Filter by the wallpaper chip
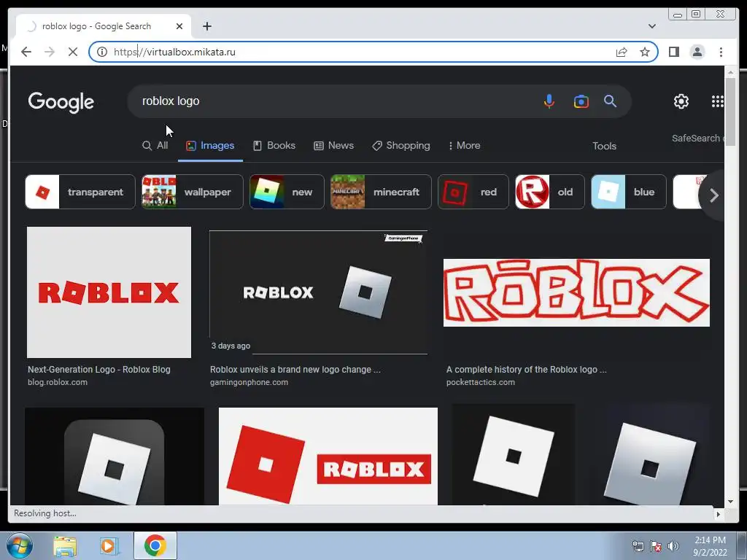The width and height of the screenshot is (747, 560). click(x=193, y=192)
